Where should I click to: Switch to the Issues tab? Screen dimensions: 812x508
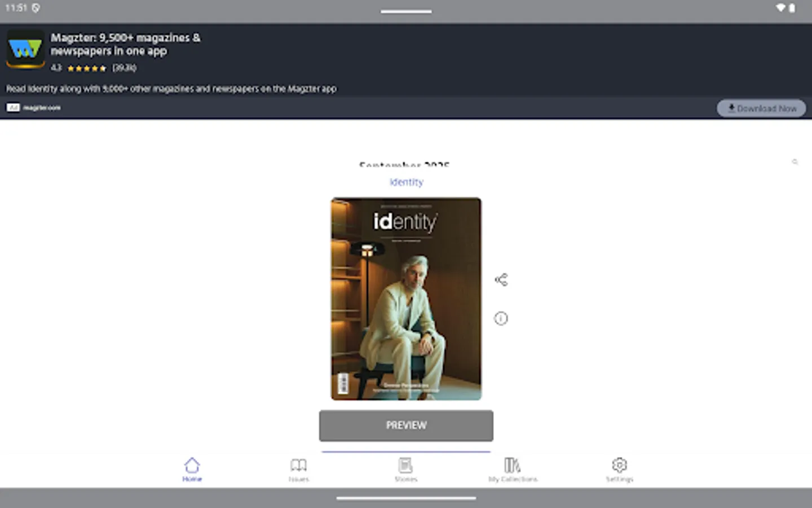[x=299, y=468]
